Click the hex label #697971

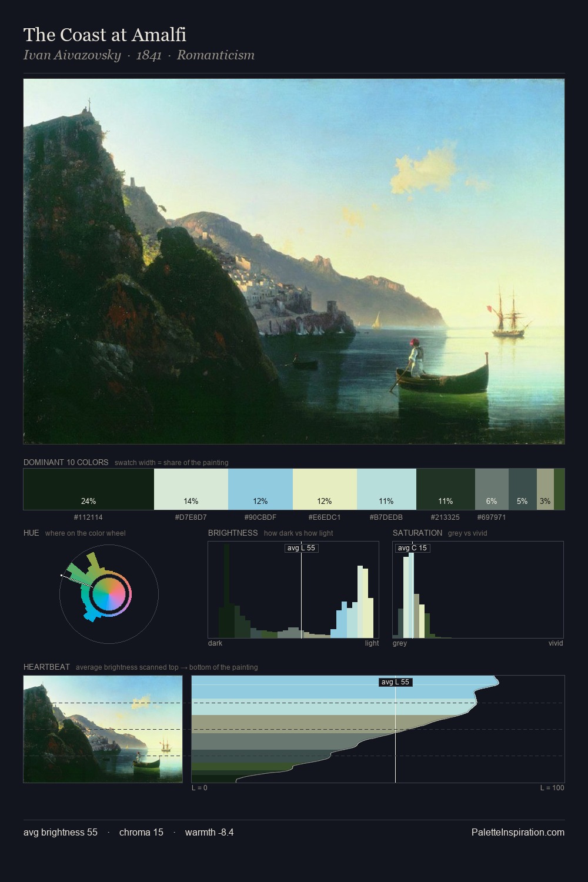(x=492, y=517)
